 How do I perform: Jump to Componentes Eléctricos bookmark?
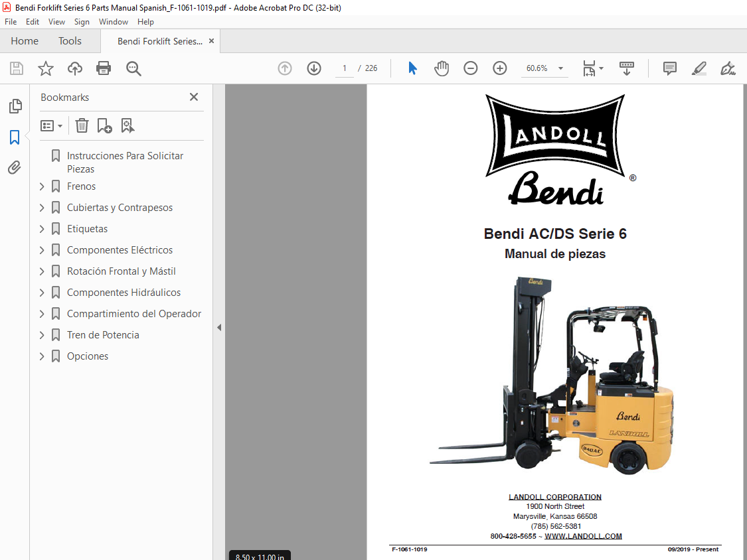120,250
